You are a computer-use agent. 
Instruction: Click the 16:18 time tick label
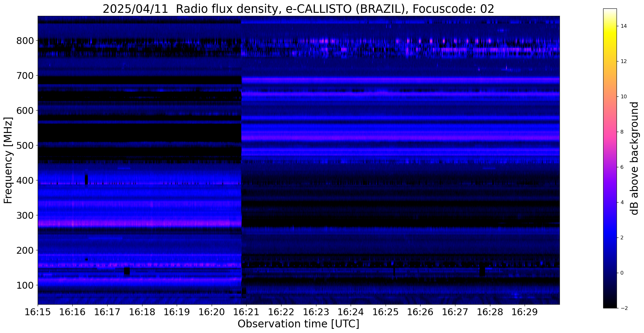142,312
